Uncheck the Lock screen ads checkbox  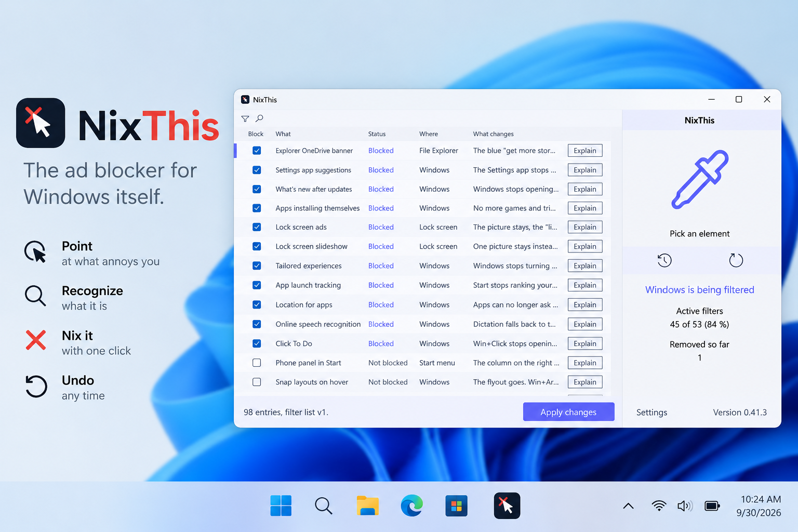(x=257, y=227)
